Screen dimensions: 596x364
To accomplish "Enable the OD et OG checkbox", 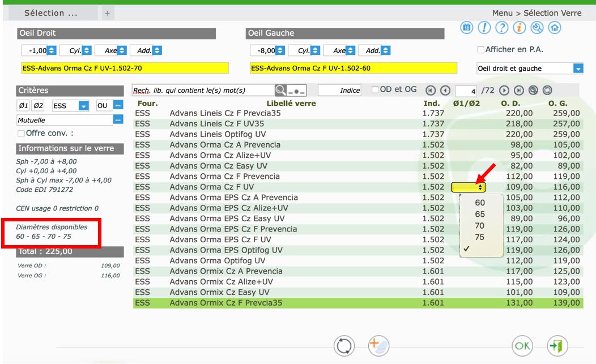I will tap(375, 89).
